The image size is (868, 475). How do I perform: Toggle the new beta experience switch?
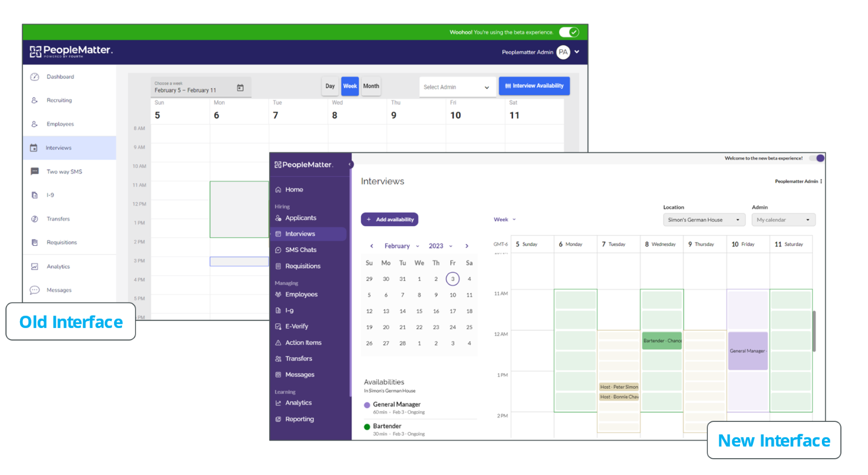(817, 158)
